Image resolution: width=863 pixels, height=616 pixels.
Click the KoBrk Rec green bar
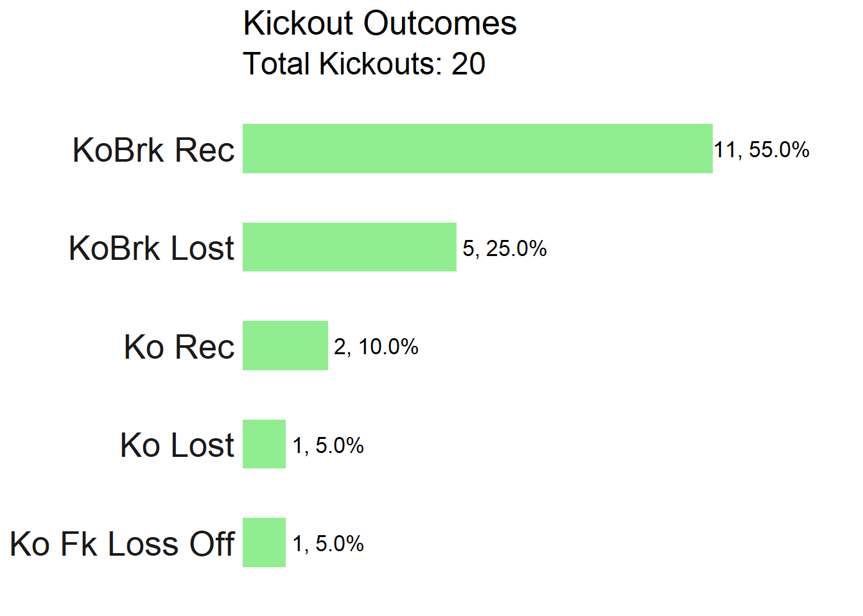click(478, 149)
